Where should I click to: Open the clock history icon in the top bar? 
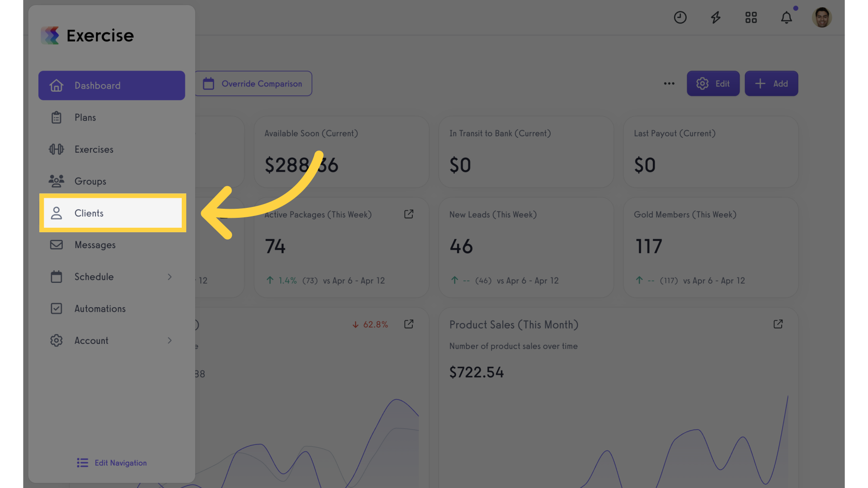tap(680, 18)
